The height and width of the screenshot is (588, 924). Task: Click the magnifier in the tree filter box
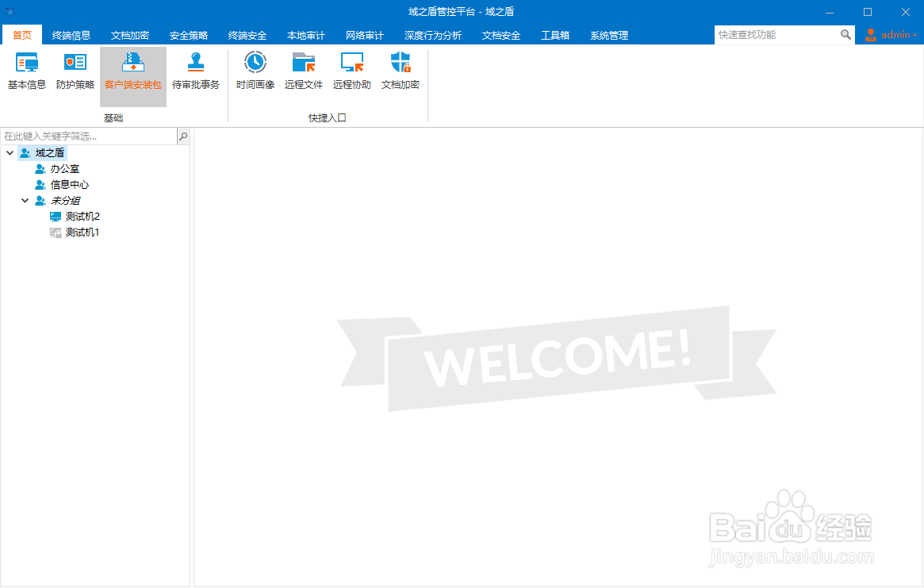(183, 136)
